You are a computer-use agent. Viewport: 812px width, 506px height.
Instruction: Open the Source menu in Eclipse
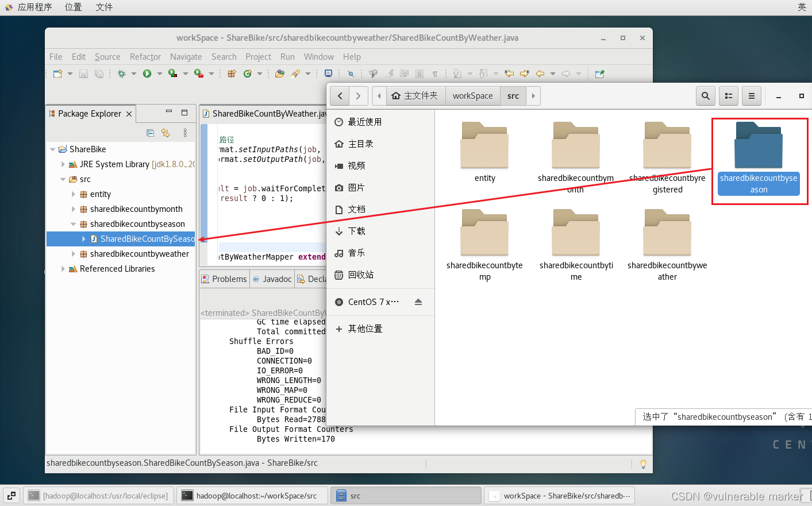pyautogui.click(x=107, y=57)
